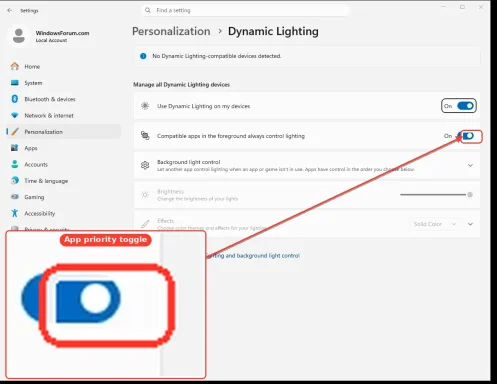This screenshot has width=497, height=384.
Task: Open Gaming settings category
Action: pyautogui.click(x=63, y=197)
